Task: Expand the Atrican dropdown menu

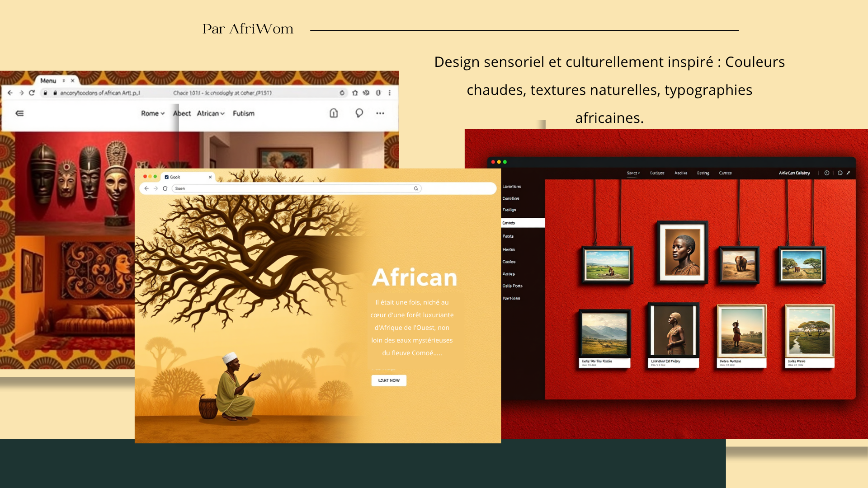Action: pyautogui.click(x=211, y=113)
